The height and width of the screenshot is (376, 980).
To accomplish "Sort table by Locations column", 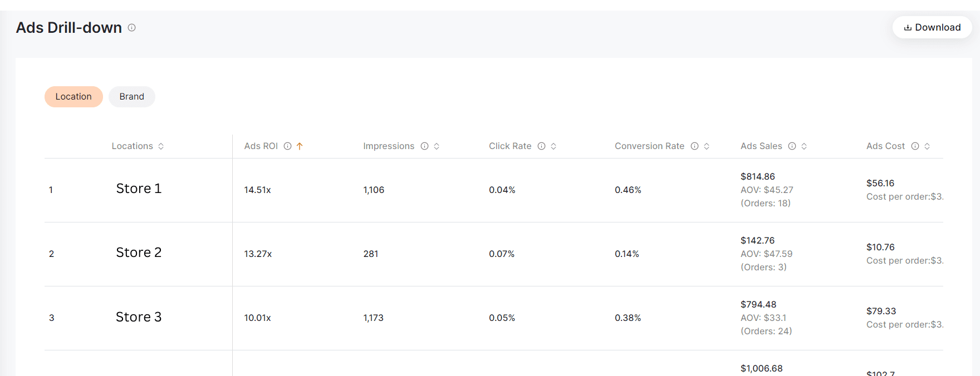I will (161, 146).
